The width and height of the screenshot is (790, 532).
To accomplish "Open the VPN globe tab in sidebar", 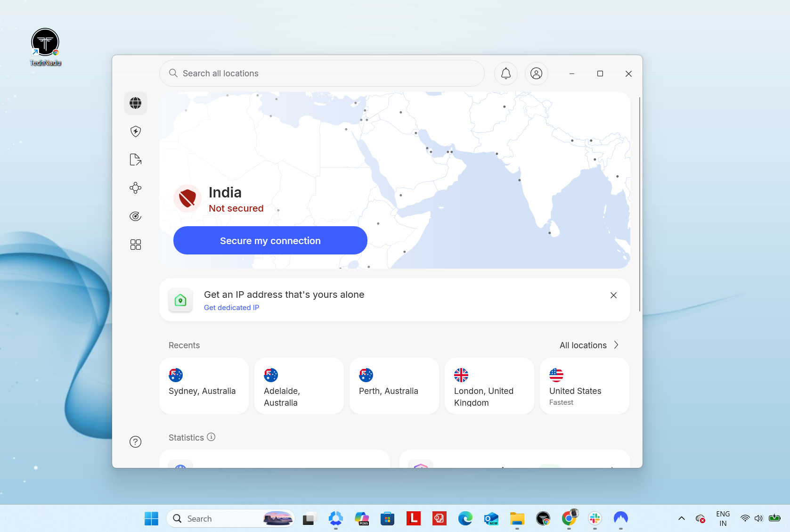I will 136,103.
